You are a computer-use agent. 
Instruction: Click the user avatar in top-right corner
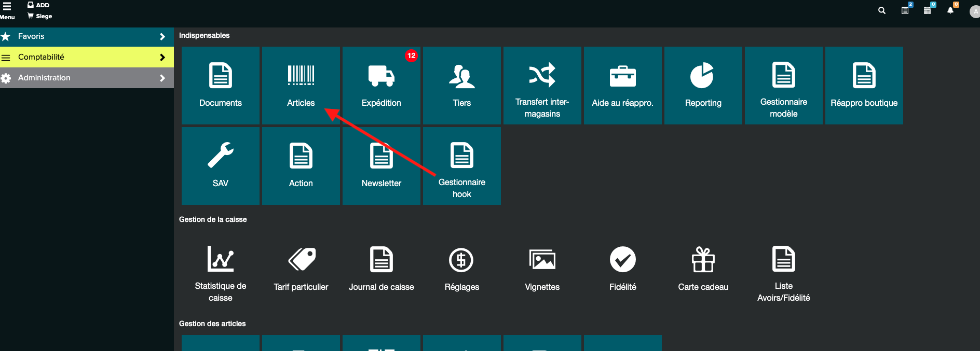click(x=974, y=11)
